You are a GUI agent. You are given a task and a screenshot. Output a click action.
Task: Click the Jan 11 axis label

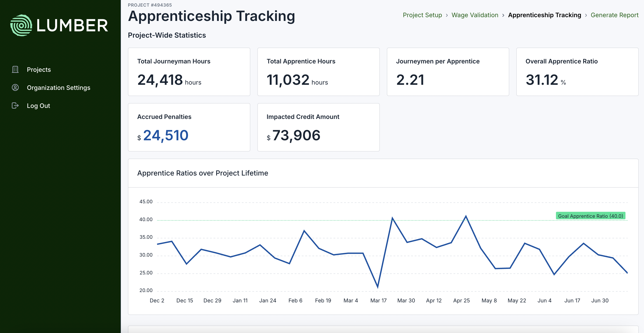pos(240,301)
